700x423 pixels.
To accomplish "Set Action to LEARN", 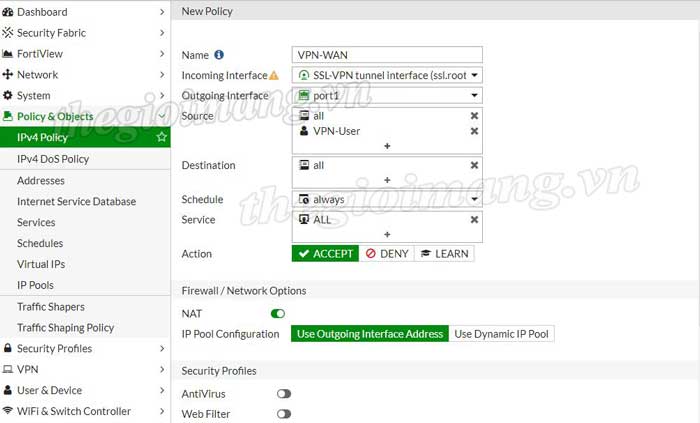I will [444, 253].
